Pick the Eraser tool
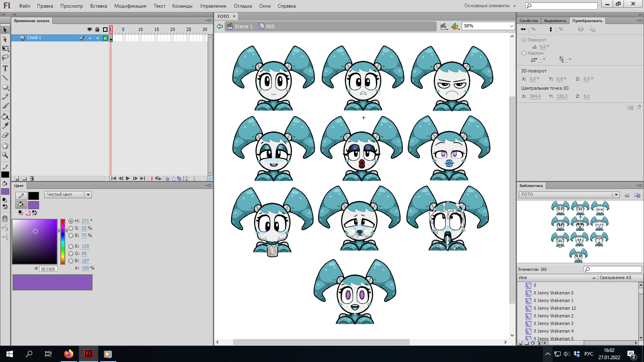This screenshot has width=644, height=362. coord(5,135)
